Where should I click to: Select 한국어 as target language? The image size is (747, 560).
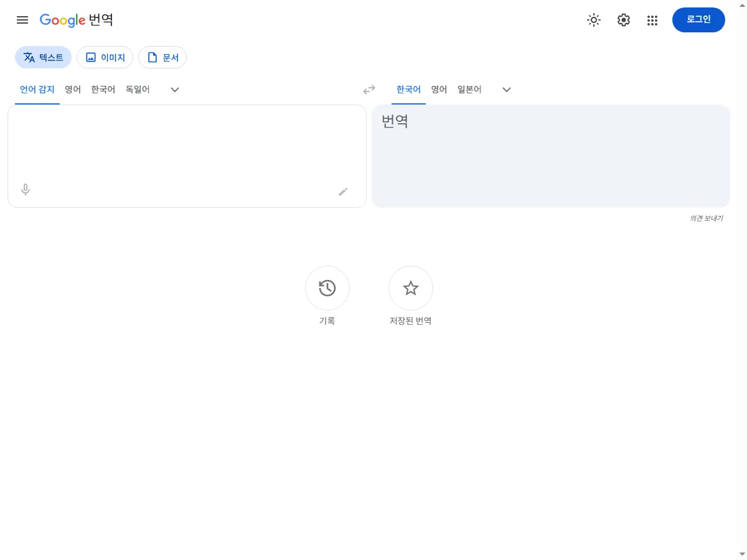pyautogui.click(x=408, y=90)
